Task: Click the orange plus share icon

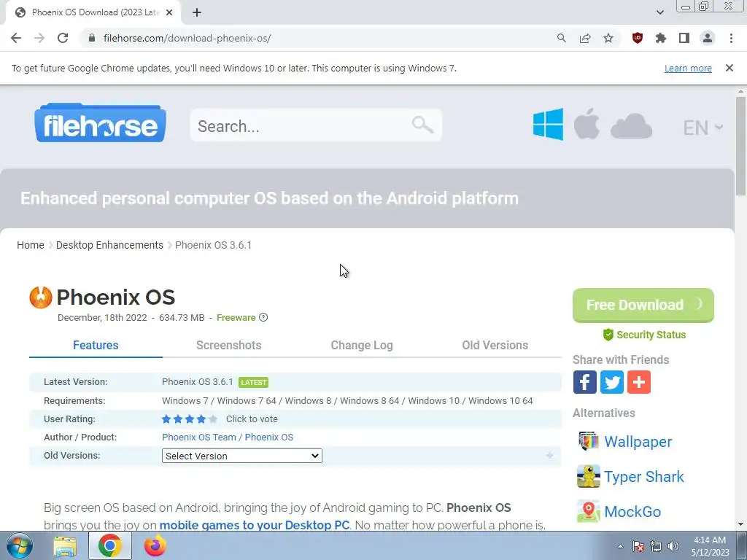Action: point(639,382)
